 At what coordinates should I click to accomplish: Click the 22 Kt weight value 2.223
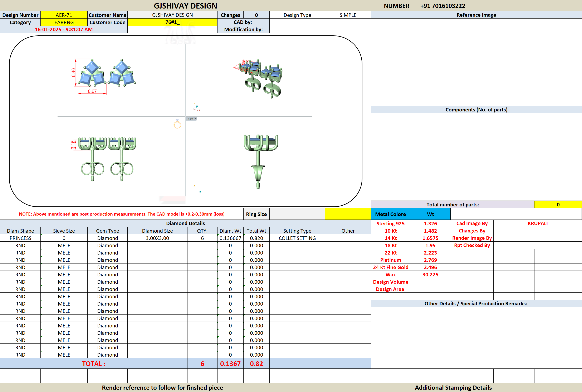click(430, 253)
